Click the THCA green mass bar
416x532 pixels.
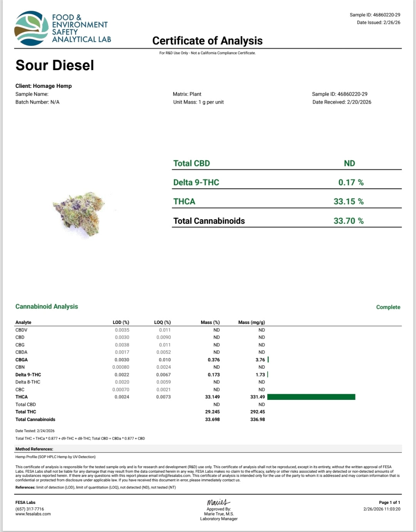pos(311,397)
